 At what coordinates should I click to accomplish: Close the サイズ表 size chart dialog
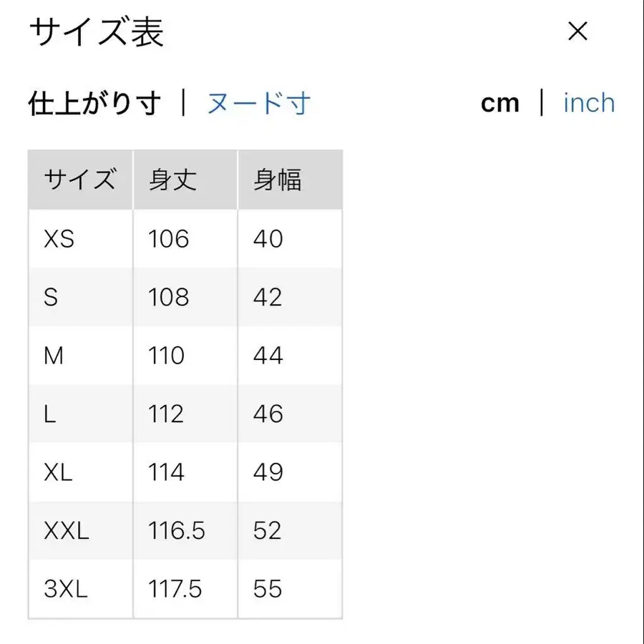coord(577,31)
